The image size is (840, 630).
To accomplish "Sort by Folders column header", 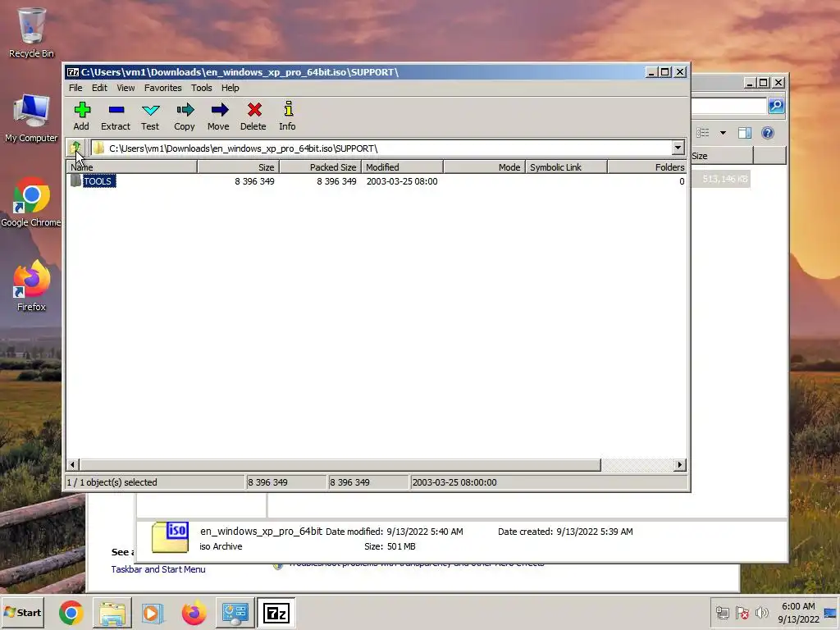I will pos(647,167).
